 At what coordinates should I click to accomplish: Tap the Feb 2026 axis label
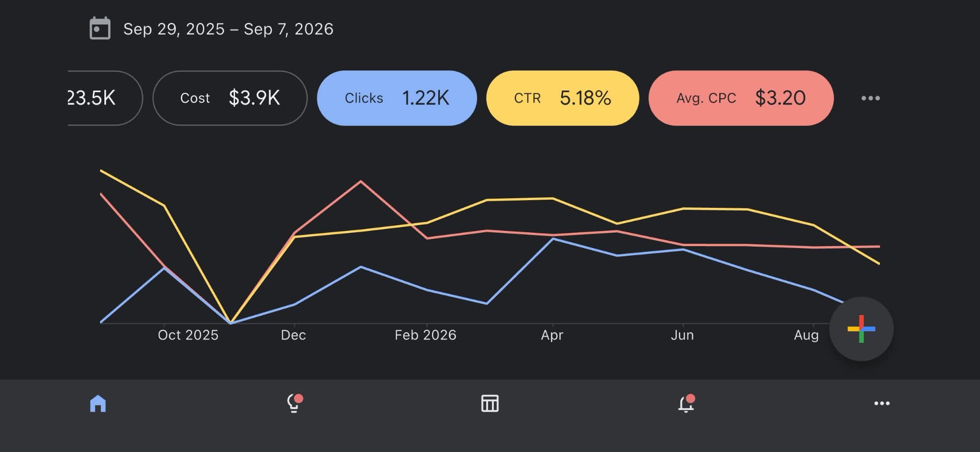pos(425,335)
